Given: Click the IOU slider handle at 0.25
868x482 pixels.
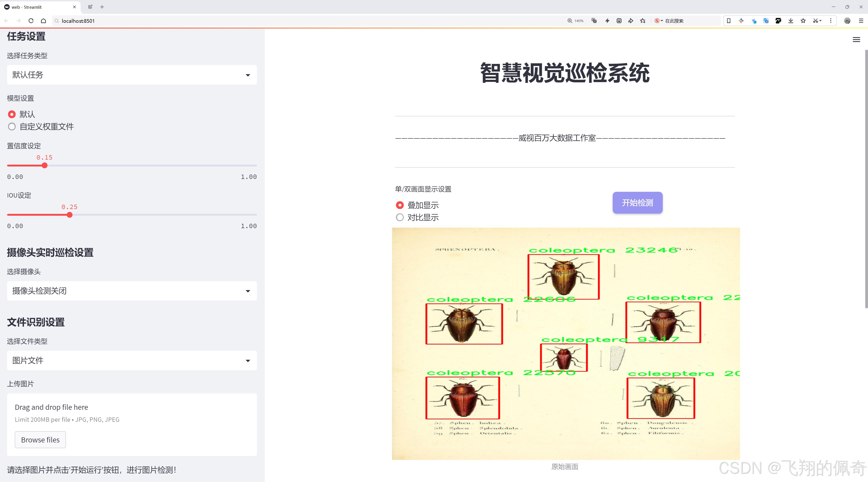Looking at the screenshot, I should 69,215.
